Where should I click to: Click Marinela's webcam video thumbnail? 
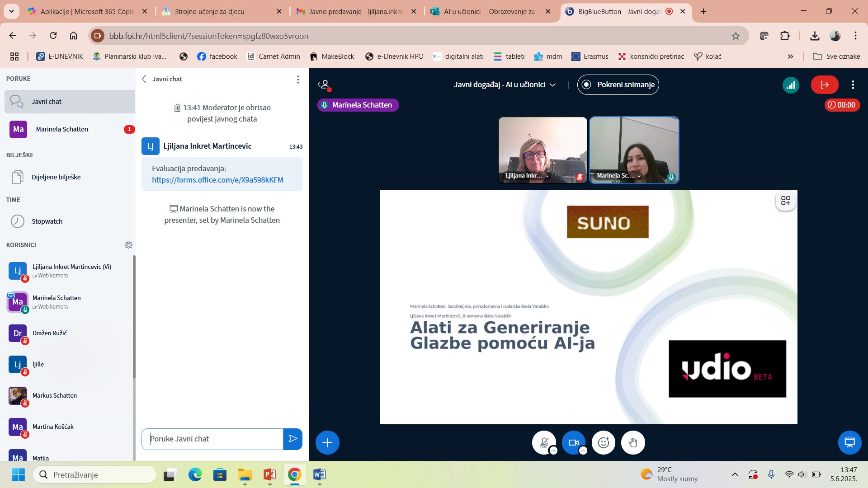pyautogui.click(x=634, y=150)
